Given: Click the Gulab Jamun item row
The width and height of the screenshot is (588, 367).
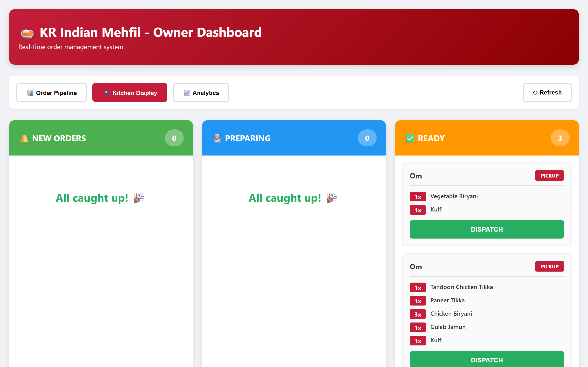Looking at the screenshot, I should tap(487, 327).
